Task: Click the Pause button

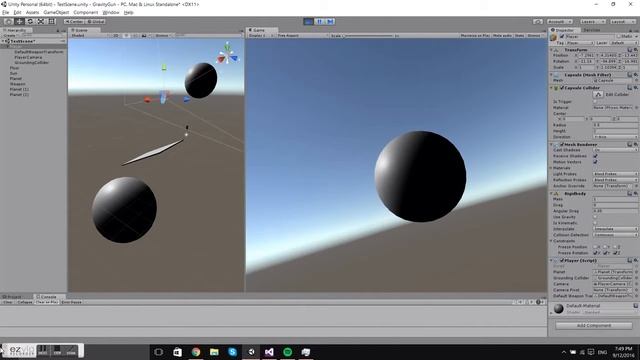Action: 319,21
